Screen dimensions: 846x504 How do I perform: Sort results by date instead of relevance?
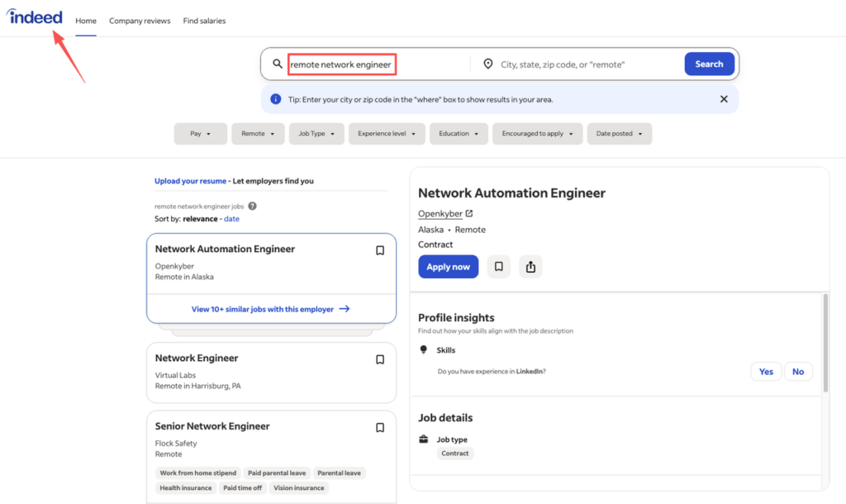coord(231,218)
